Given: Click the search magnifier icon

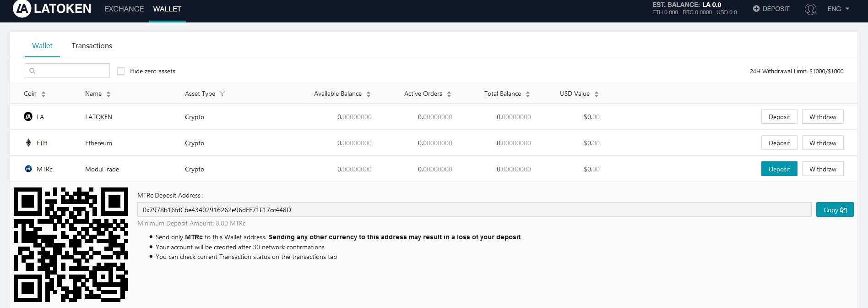Looking at the screenshot, I should [x=32, y=71].
